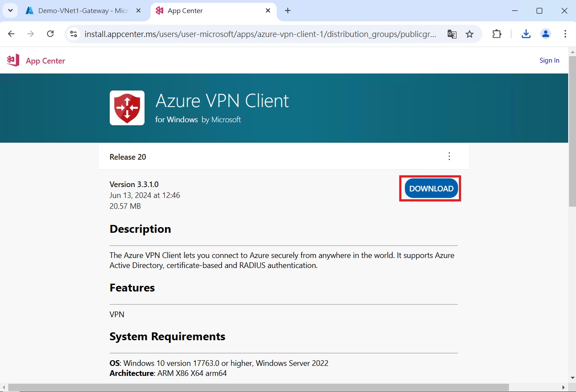Open the browser extensions puzzle icon
Viewport: 576px width, 392px height.
point(497,34)
